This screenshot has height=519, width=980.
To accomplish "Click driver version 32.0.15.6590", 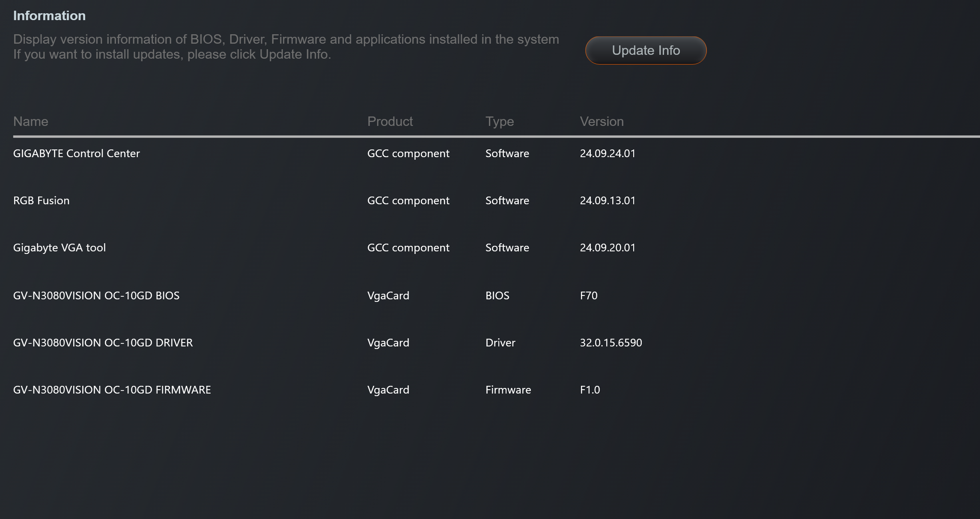I will pos(611,343).
